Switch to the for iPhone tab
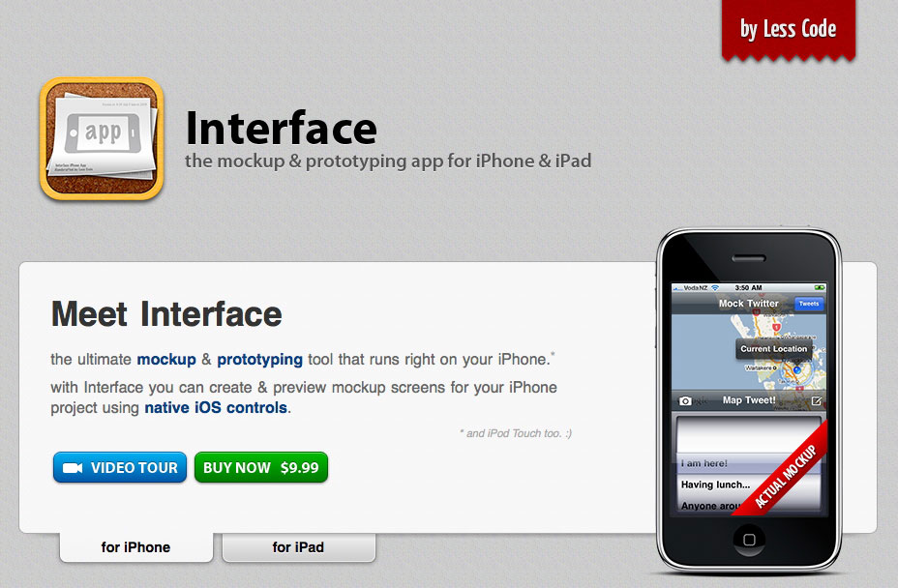The width and height of the screenshot is (898, 588). (x=136, y=547)
